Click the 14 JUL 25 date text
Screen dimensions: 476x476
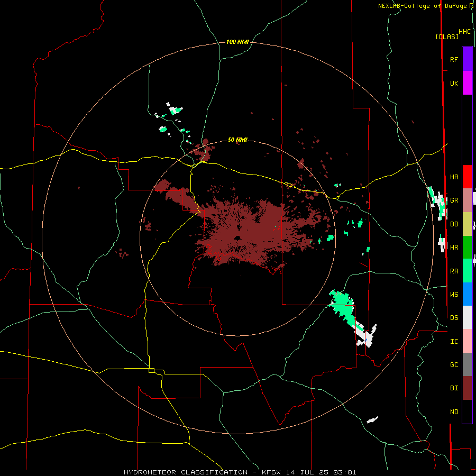308,472
